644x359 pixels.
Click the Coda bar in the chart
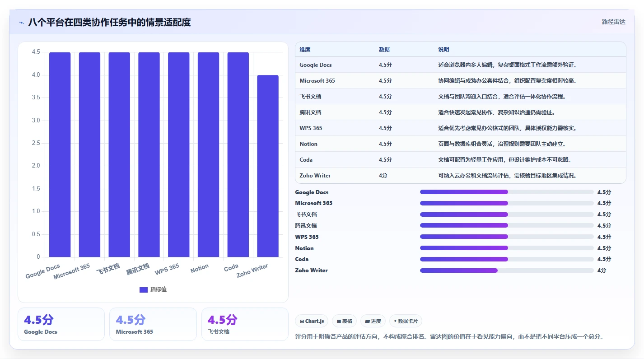coord(238,154)
